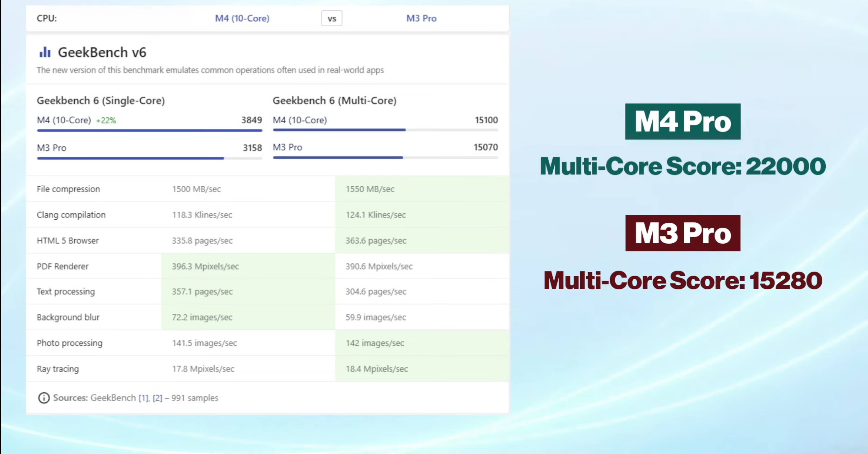Click the M3 Pro single-core score bar
The width and height of the screenshot is (868, 454).
pyautogui.click(x=130, y=158)
